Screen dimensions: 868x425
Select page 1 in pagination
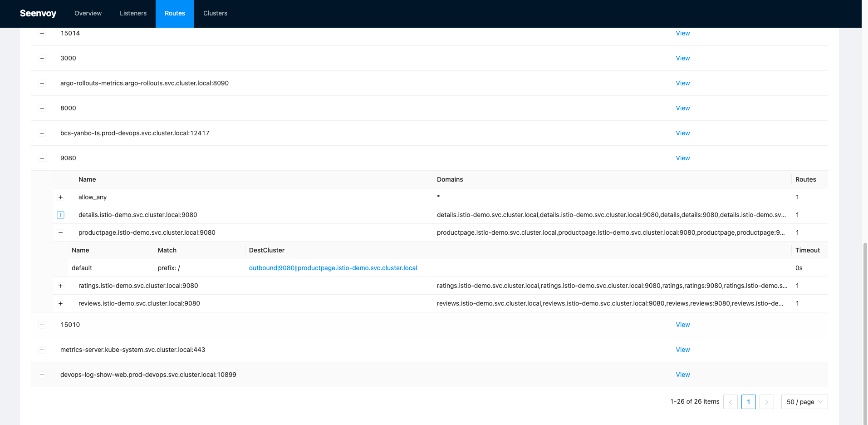748,402
